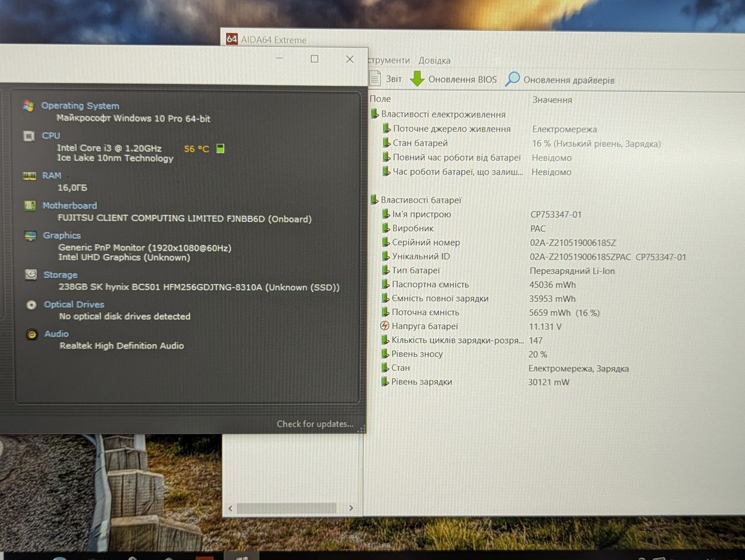Screen dimensions: 745x560
Task: Click the Значення column header
Action: [x=552, y=100]
